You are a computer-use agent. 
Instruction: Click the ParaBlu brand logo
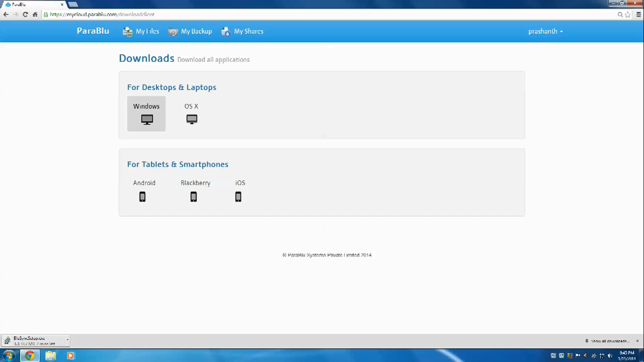(x=93, y=31)
